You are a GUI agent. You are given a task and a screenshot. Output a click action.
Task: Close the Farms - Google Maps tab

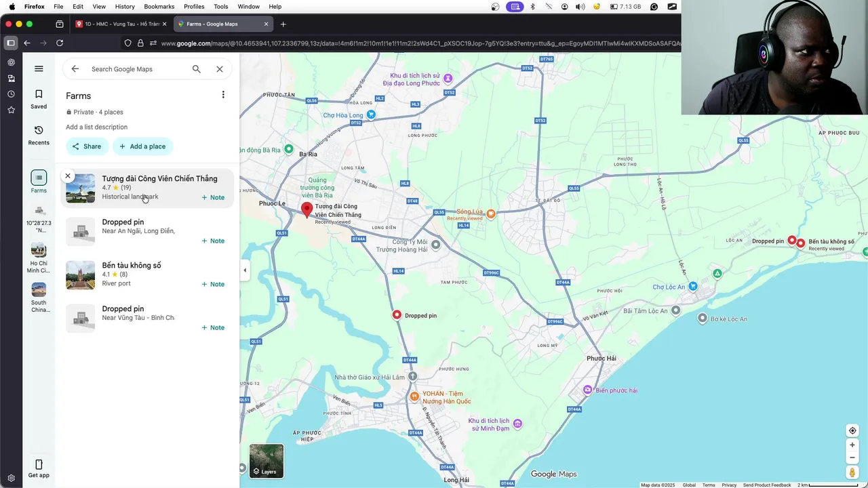(267, 24)
